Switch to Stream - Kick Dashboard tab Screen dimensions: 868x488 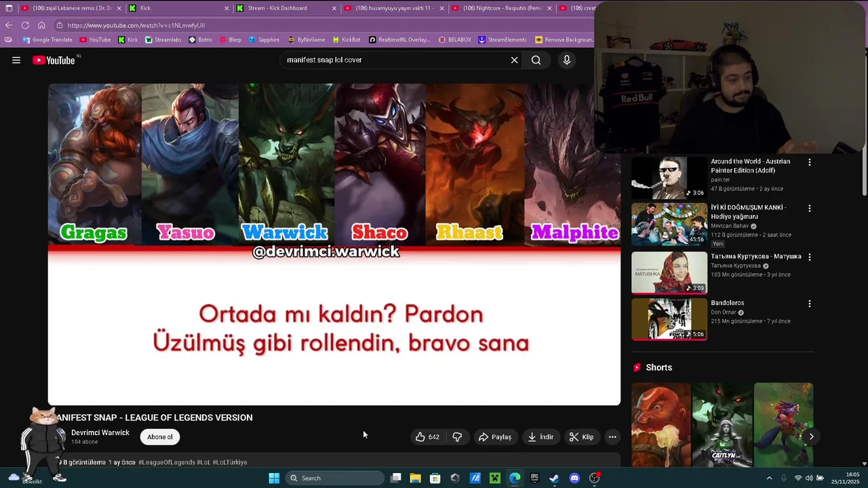coord(286,8)
